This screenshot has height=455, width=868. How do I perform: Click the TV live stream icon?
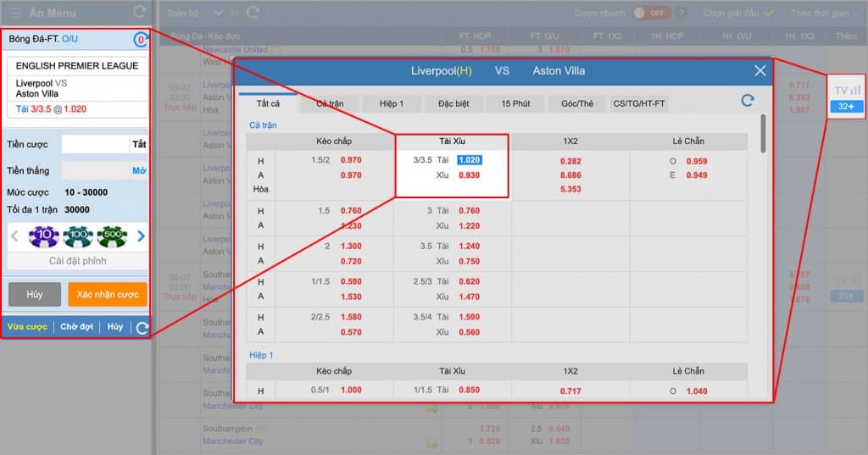coord(846,90)
